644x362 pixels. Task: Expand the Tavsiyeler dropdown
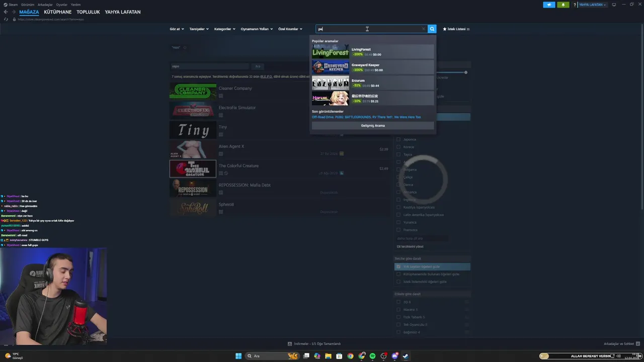click(x=199, y=29)
